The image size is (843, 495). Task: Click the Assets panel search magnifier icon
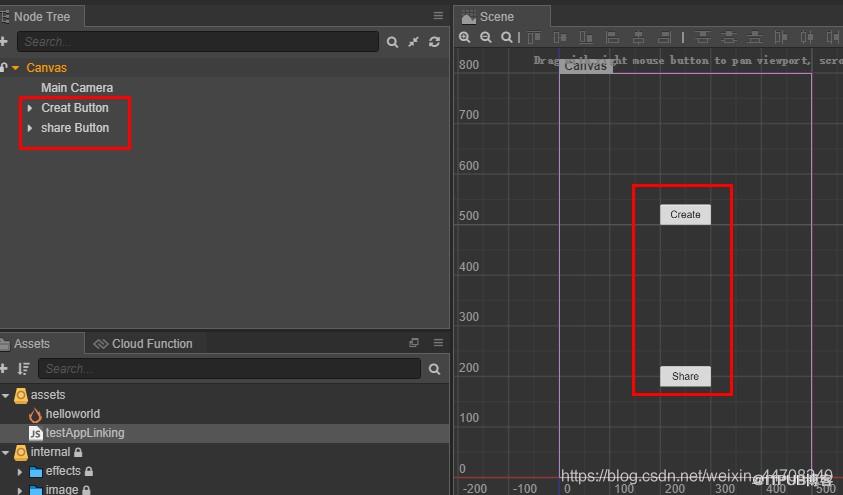[x=434, y=369]
